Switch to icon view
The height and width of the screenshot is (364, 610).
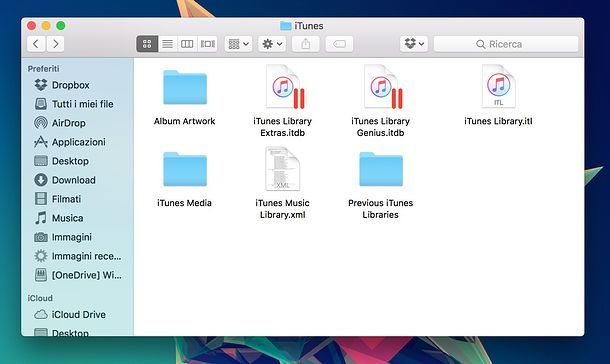pyautogui.click(x=147, y=44)
